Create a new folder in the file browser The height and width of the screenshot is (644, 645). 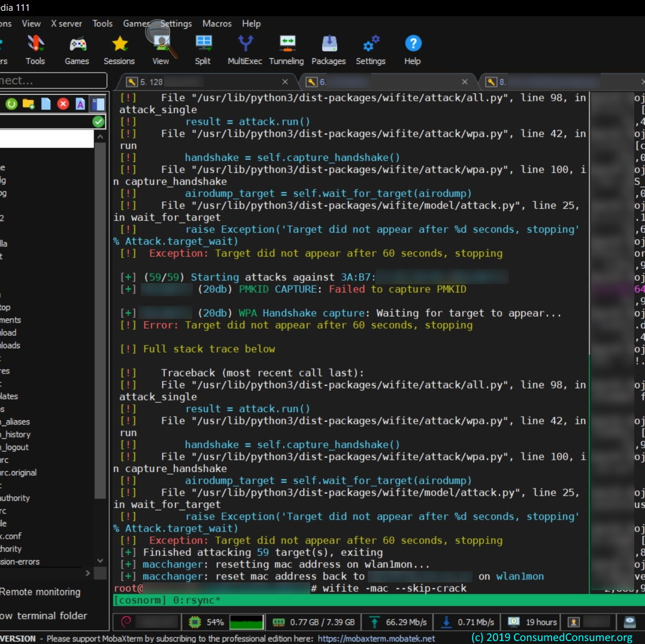click(27, 104)
